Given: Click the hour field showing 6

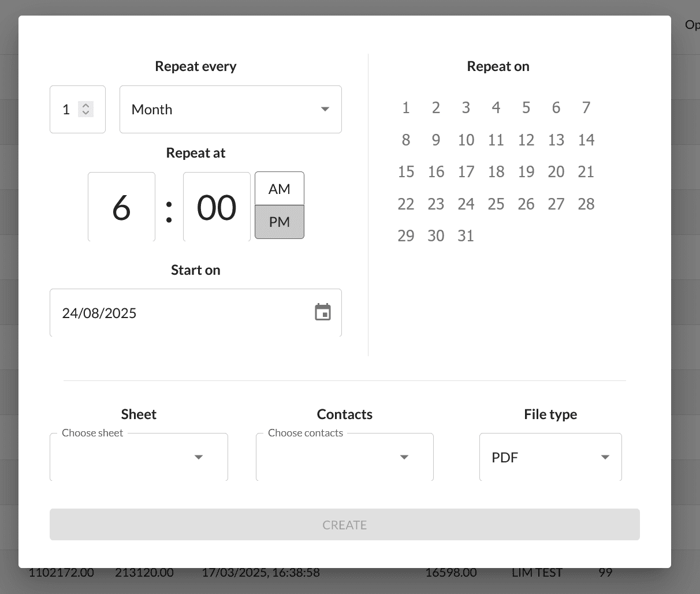Looking at the screenshot, I should point(121,207).
